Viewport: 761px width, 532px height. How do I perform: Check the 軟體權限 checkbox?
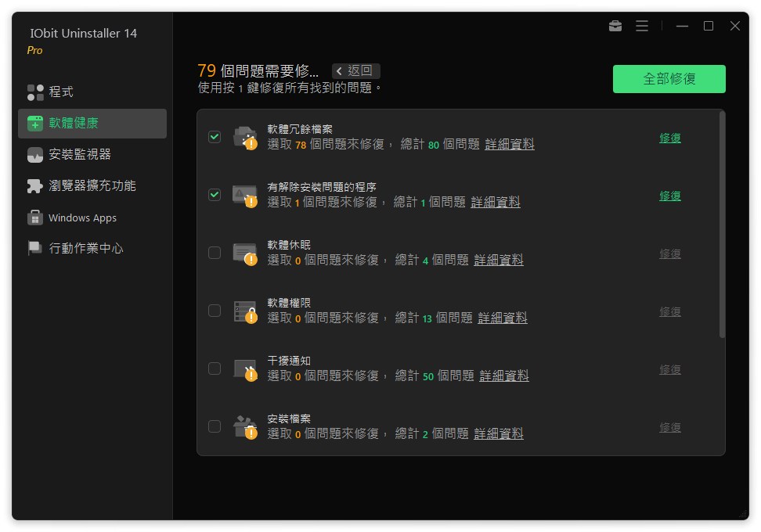[x=215, y=311]
